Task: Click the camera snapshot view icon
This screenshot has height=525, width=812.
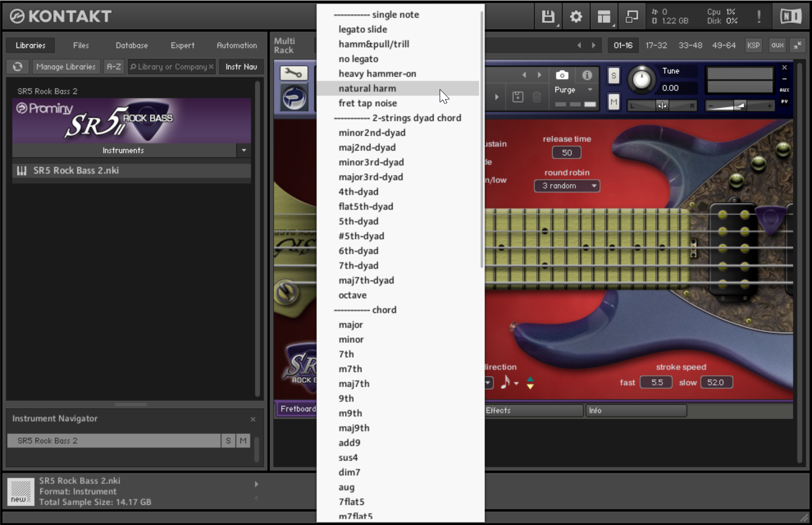Action: (x=562, y=75)
